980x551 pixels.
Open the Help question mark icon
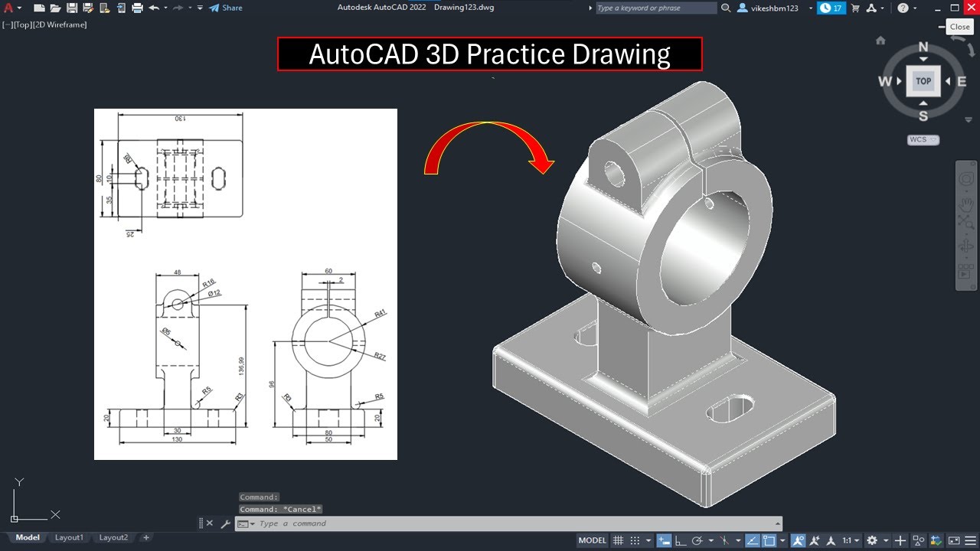(903, 8)
